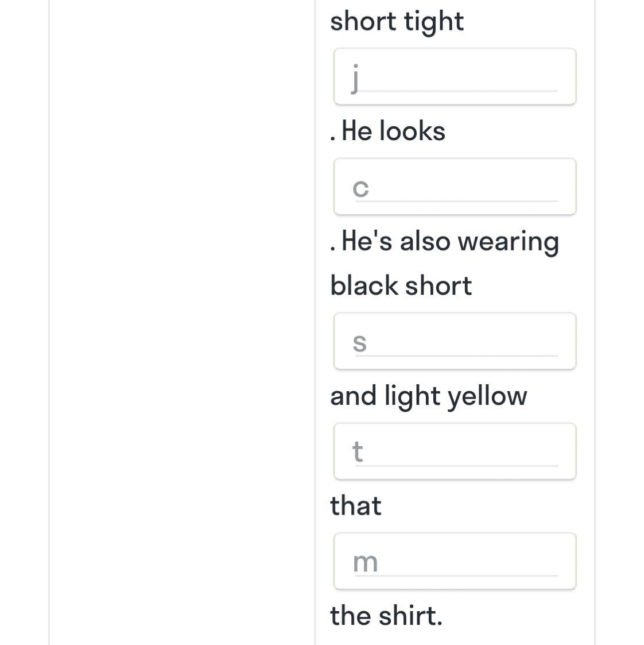Click the word "tight" above the first blank
644x645 pixels.
tap(434, 22)
